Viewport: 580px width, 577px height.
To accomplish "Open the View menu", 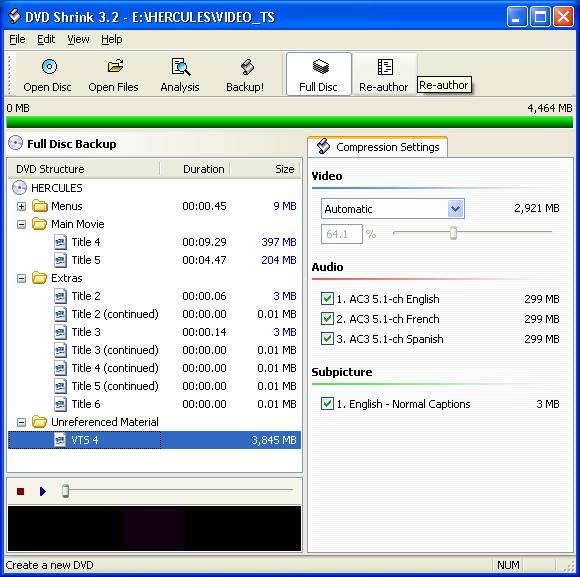I will [x=78, y=39].
